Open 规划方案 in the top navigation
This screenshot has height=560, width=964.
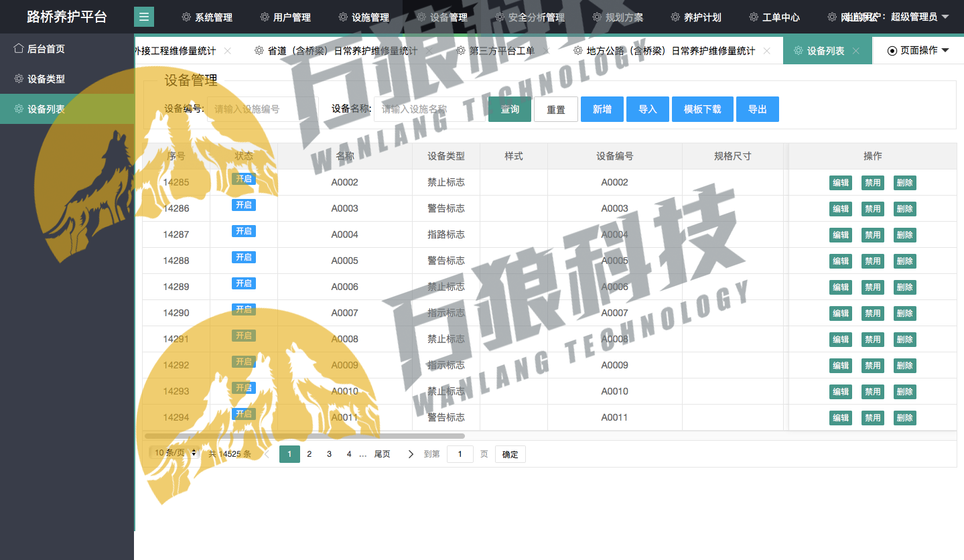pyautogui.click(x=618, y=17)
